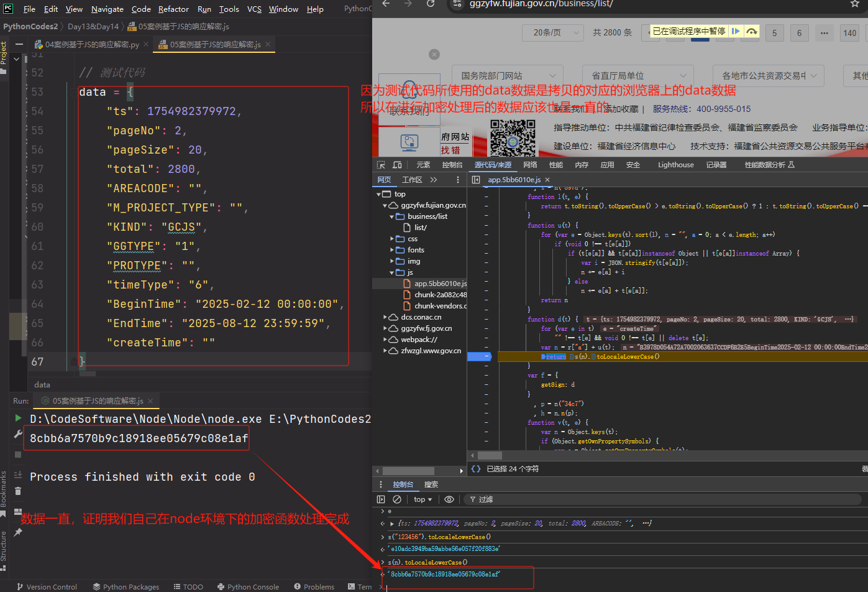Clear run output with the trash icon
The width and height of the screenshot is (868, 592).
pyautogui.click(x=18, y=491)
